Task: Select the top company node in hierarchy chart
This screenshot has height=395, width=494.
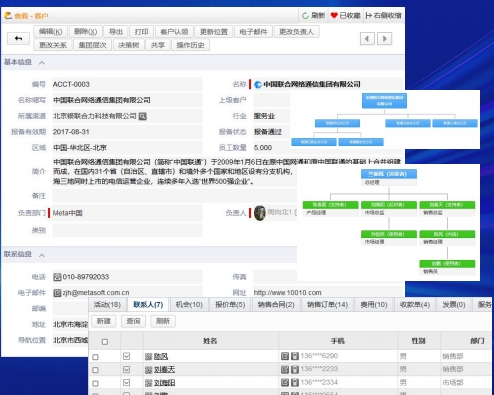Action: (384, 101)
